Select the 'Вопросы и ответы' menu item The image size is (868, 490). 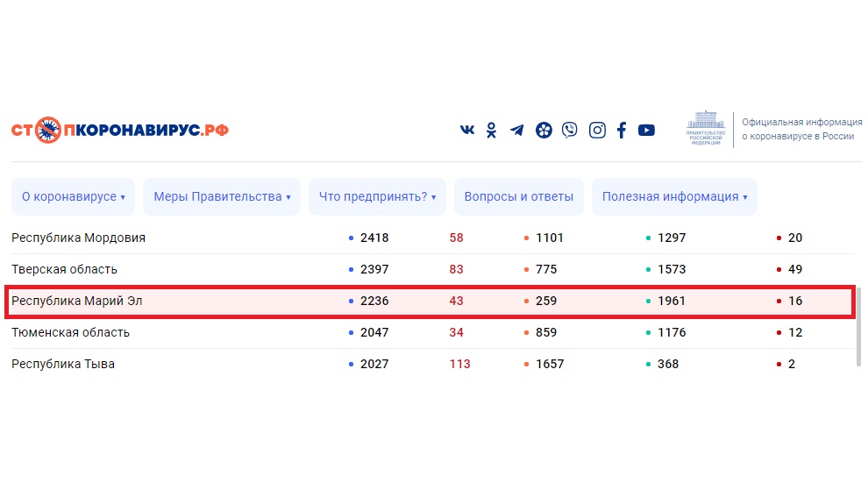[518, 197]
